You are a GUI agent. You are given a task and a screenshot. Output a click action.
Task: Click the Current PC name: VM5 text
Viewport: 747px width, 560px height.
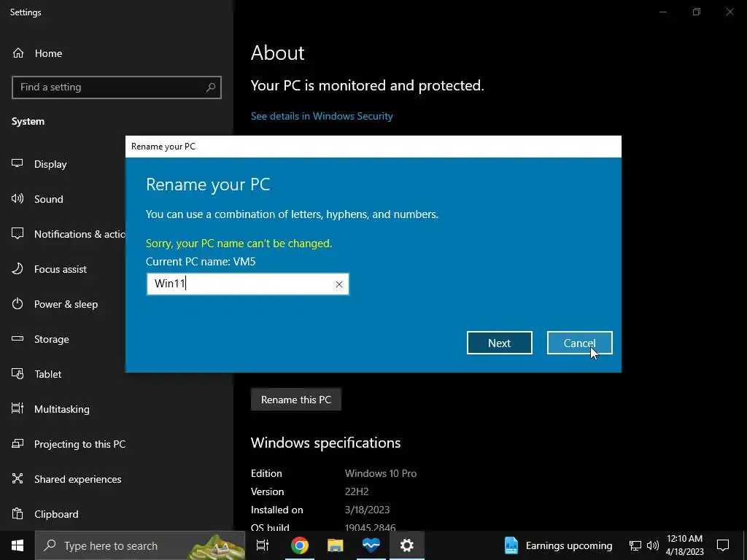click(201, 262)
